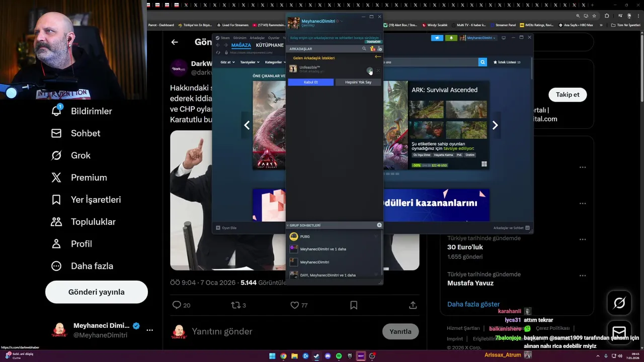Screen dimensions: 644x362
Task: Show previous featured game carousel arrow
Action: click(247, 125)
